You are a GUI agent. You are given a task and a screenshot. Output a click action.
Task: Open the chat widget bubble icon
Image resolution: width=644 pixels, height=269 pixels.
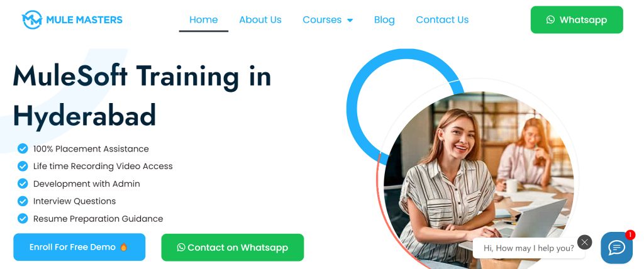(x=616, y=248)
